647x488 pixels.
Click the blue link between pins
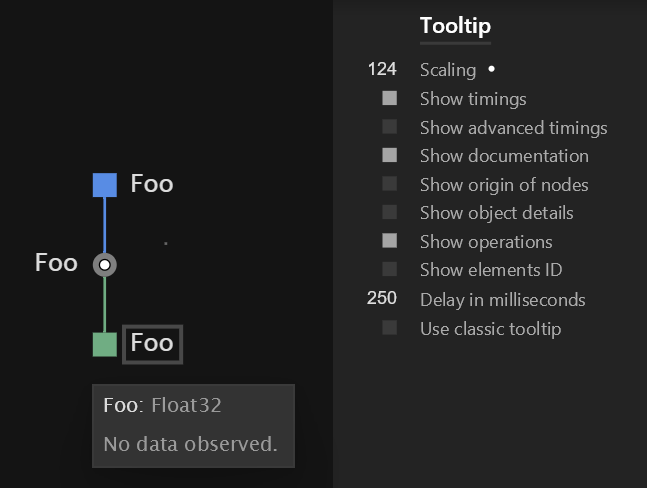tap(105, 225)
